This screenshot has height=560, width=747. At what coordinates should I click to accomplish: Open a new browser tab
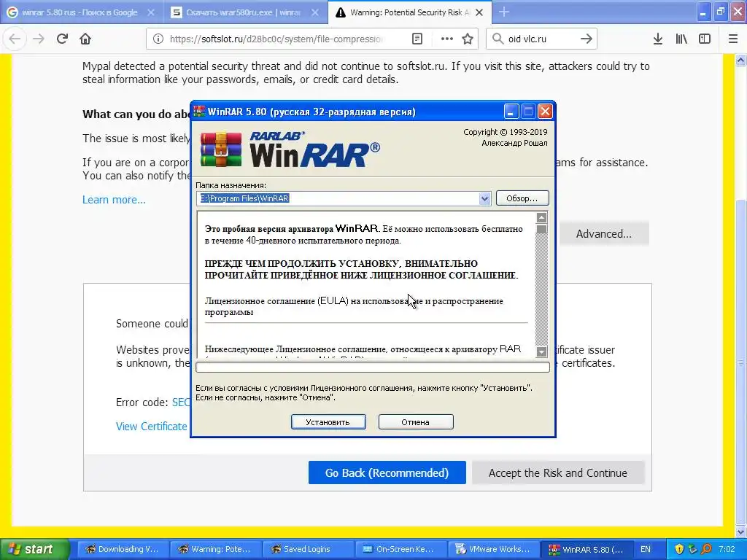tap(504, 12)
